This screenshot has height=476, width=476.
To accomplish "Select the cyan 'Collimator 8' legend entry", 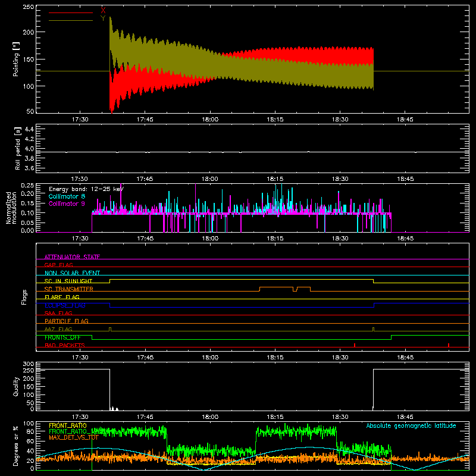I will [x=67, y=196].
